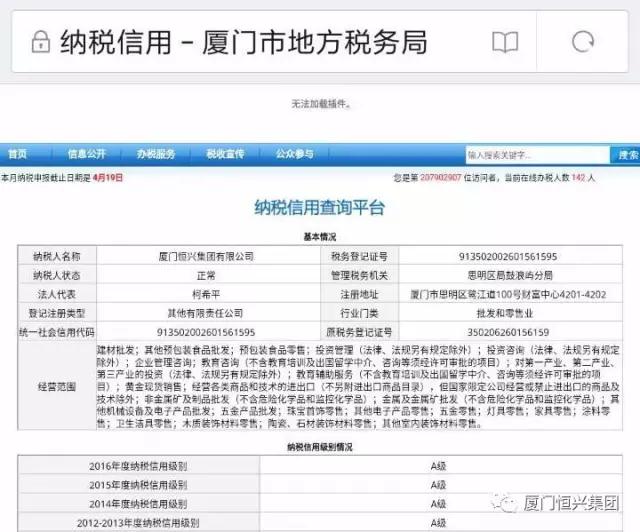This screenshot has width=640, height=532.
Task: Tap the address bar page title text
Action: click(x=244, y=42)
